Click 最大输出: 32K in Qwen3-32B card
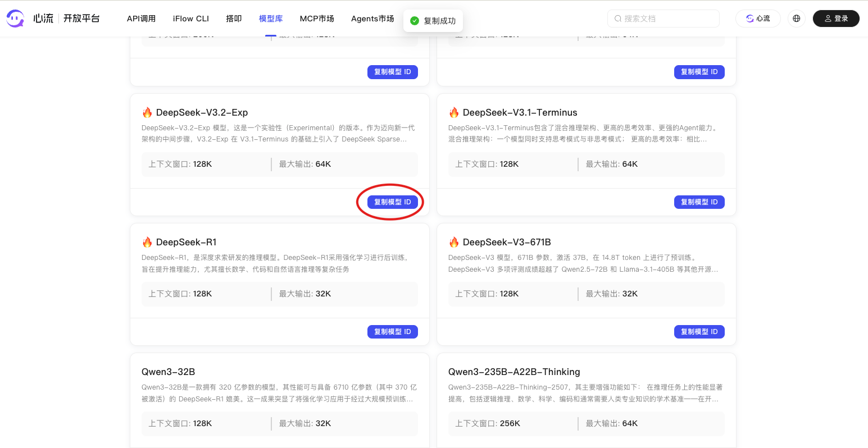868x448 pixels. (305, 423)
